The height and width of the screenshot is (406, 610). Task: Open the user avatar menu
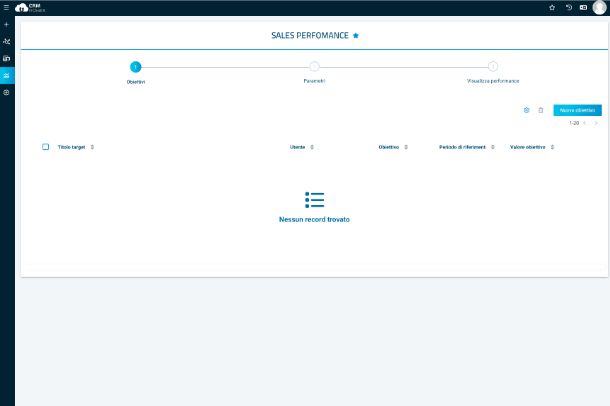pos(599,7)
